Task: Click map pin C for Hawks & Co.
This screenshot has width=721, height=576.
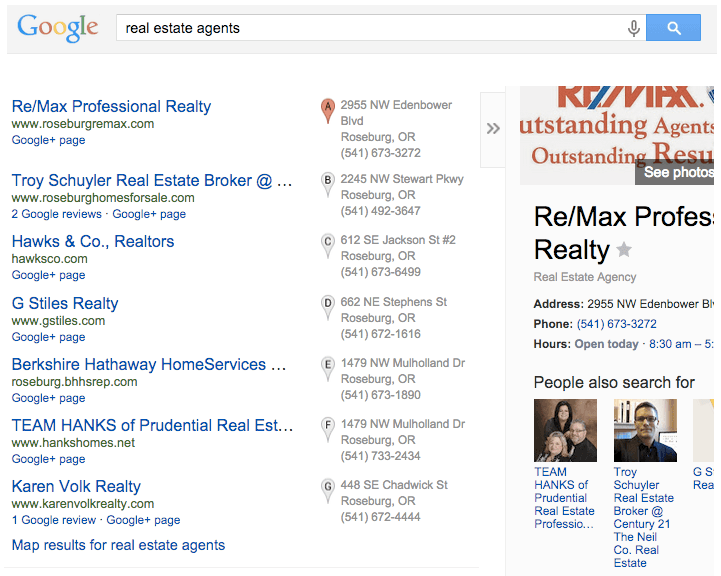Action: coord(327,245)
